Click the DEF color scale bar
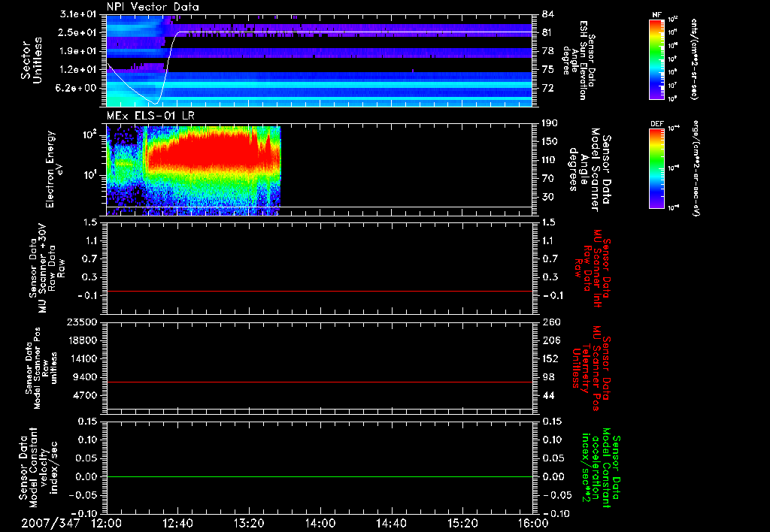This screenshot has height=532, width=770. 657,169
